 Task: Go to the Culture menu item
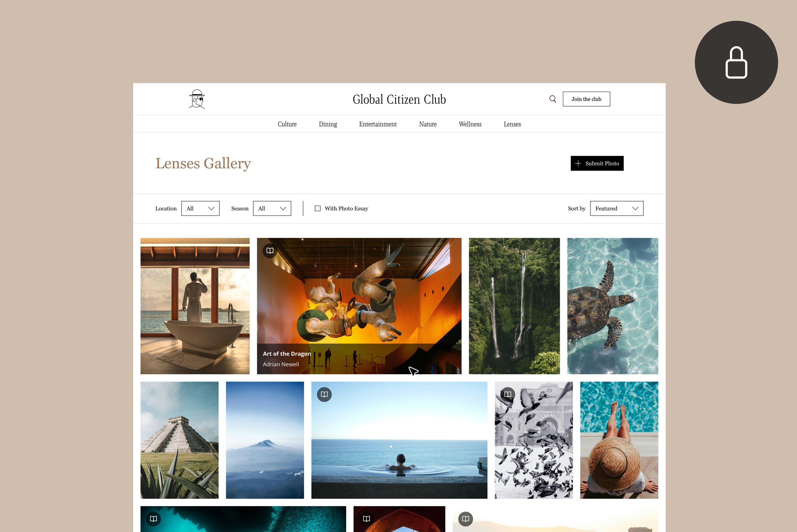point(287,124)
